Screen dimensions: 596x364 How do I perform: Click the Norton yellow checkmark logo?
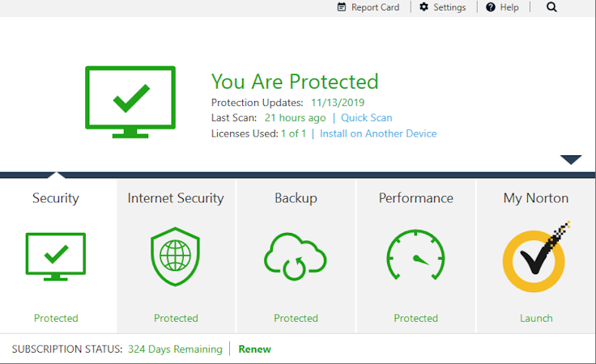click(535, 257)
